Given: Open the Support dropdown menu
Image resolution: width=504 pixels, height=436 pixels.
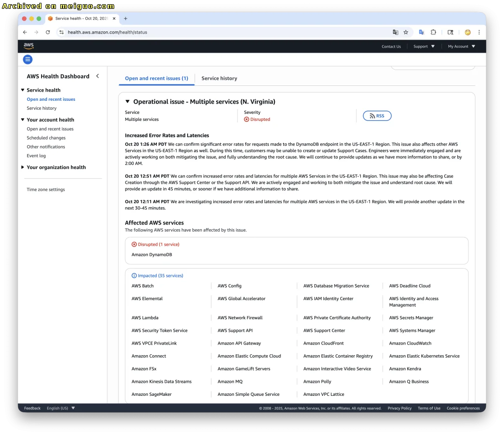Looking at the screenshot, I should tap(424, 46).
